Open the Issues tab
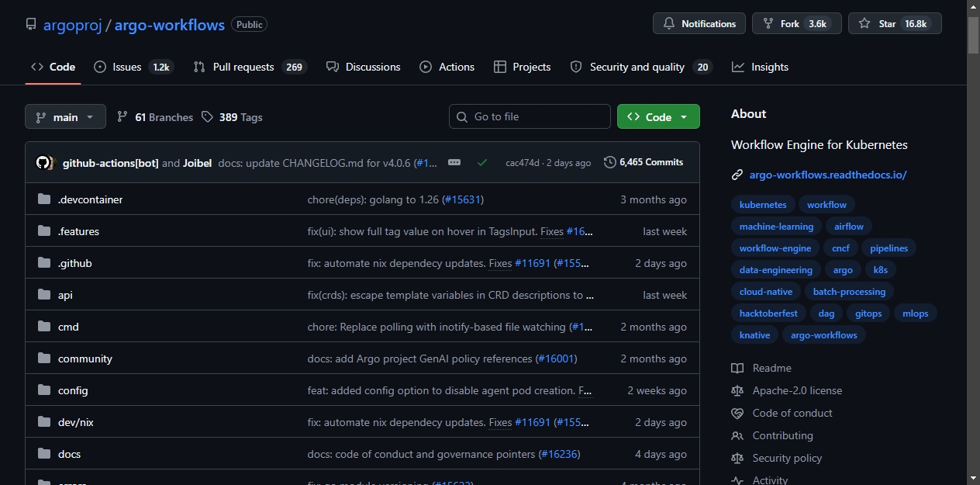This screenshot has width=980, height=485. click(133, 67)
